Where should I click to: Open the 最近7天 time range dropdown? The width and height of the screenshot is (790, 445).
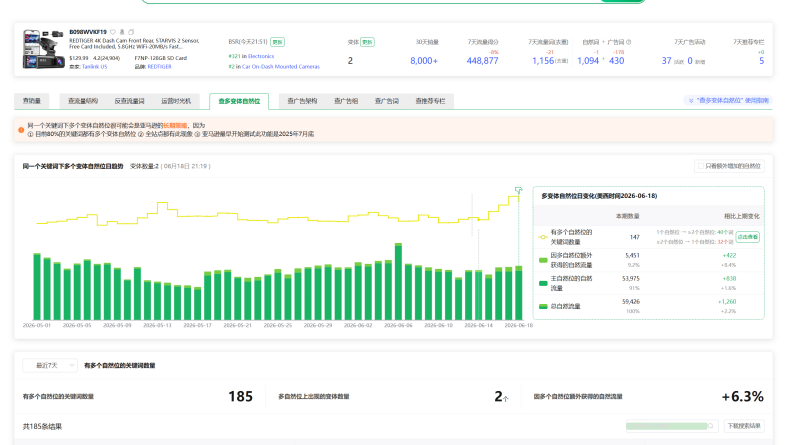tap(50, 365)
